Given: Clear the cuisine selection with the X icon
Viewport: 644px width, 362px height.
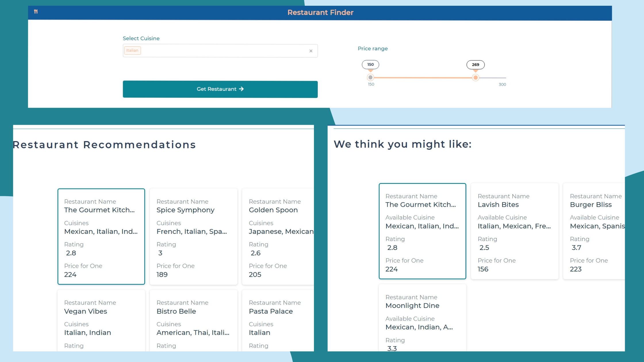Looking at the screenshot, I should point(311,51).
